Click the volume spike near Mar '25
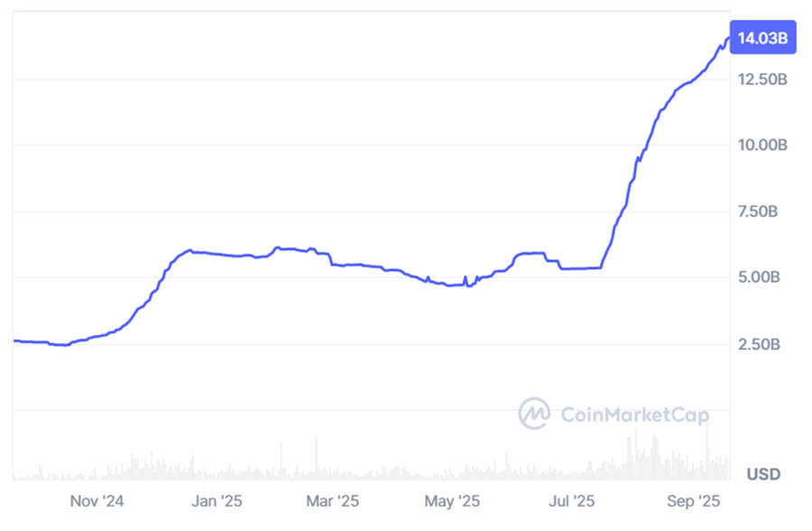Screen dimensions: 812x531 tap(317, 457)
